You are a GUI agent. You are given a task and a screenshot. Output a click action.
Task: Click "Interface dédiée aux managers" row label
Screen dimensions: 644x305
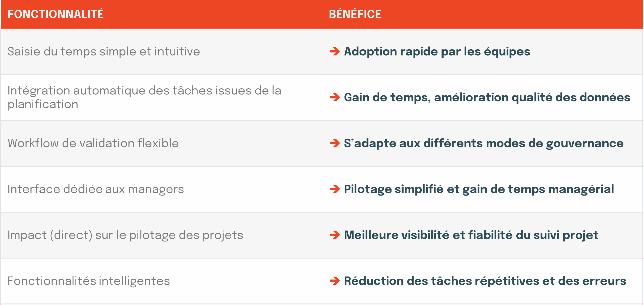click(x=96, y=189)
